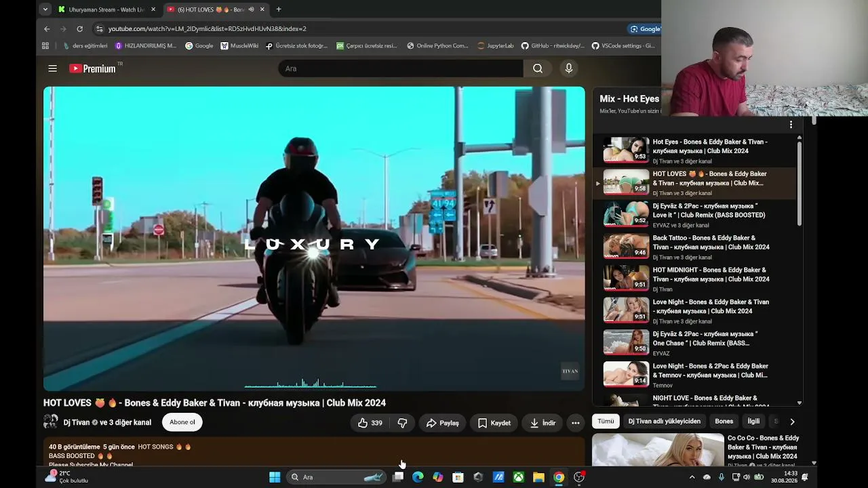
Task: Open 'ders eğitimleri' bookmark
Action: coord(85,46)
